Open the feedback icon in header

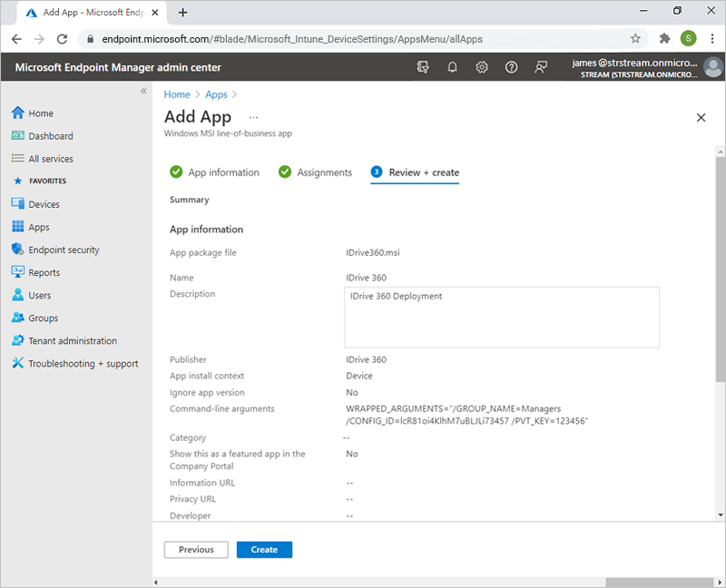point(541,67)
